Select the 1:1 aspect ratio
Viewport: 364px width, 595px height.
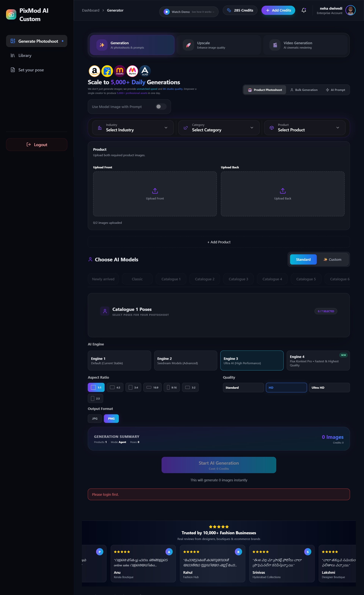[96, 387]
